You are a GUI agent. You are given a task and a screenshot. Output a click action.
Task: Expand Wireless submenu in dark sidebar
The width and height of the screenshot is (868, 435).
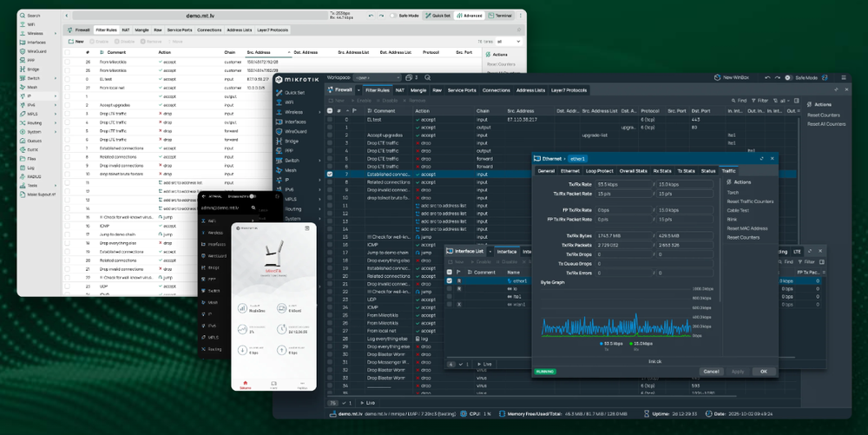point(320,112)
